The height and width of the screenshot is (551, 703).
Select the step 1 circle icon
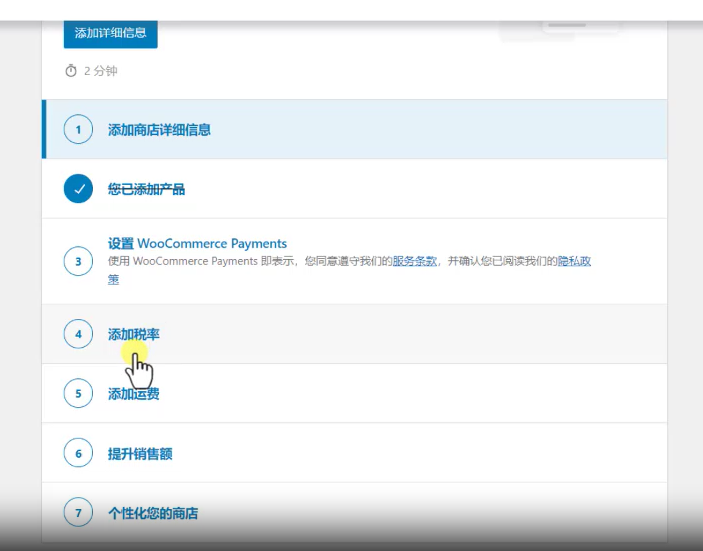point(78,130)
